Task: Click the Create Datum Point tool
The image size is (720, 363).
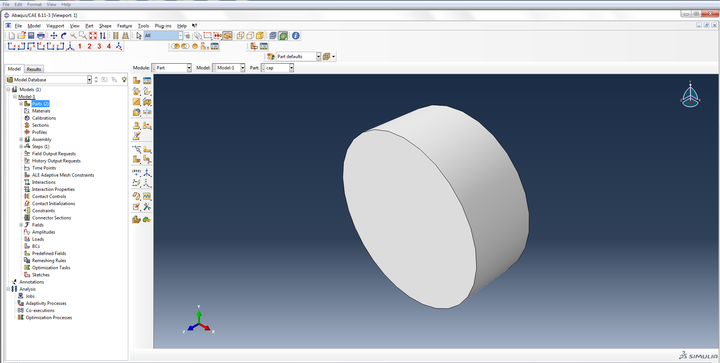Action: [136, 173]
